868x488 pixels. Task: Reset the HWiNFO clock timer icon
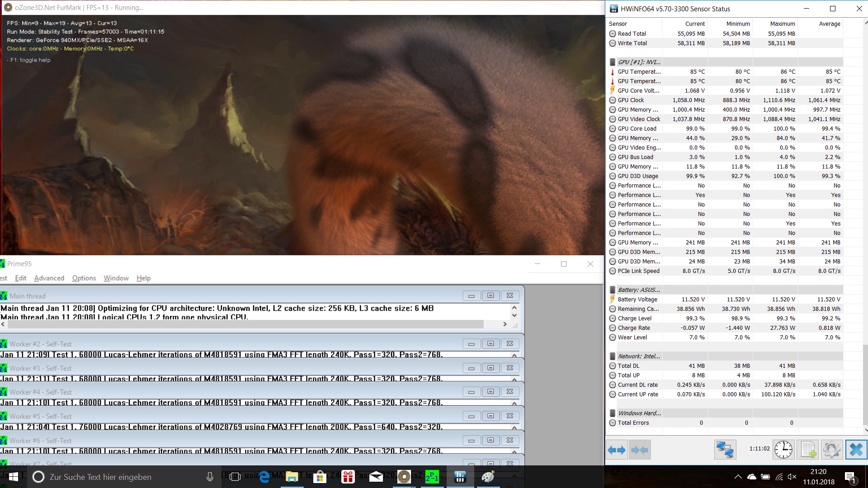(x=783, y=450)
